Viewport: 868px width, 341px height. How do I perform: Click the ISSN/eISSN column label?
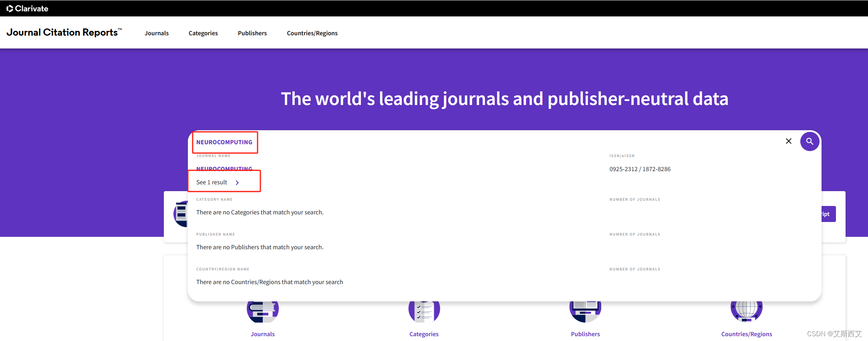pos(622,156)
